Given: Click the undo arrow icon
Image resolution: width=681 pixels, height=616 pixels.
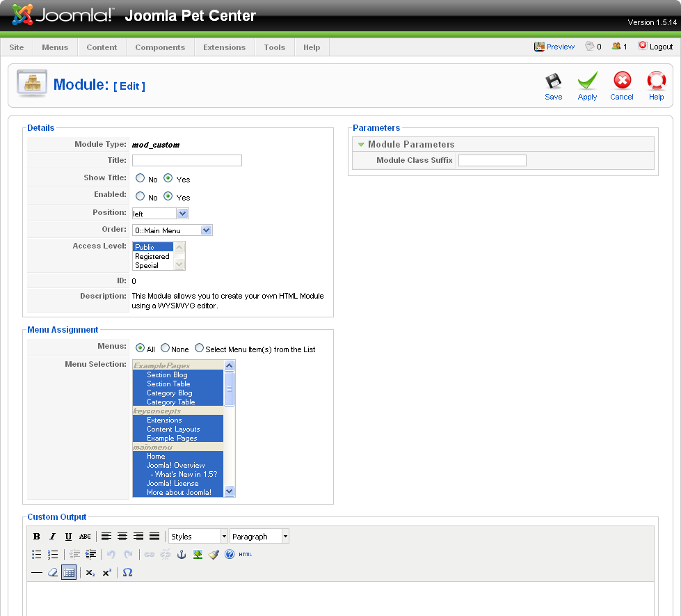Looking at the screenshot, I should point(111,554).
